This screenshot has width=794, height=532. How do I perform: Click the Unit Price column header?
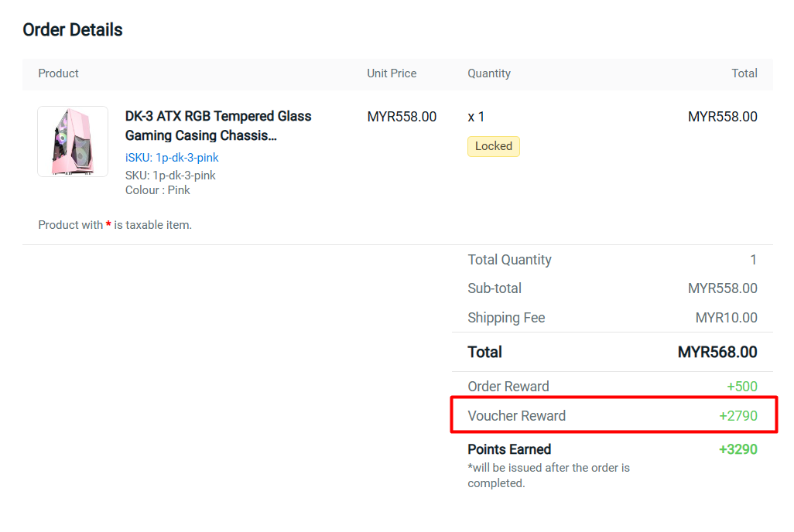click(x=392, y=73)
